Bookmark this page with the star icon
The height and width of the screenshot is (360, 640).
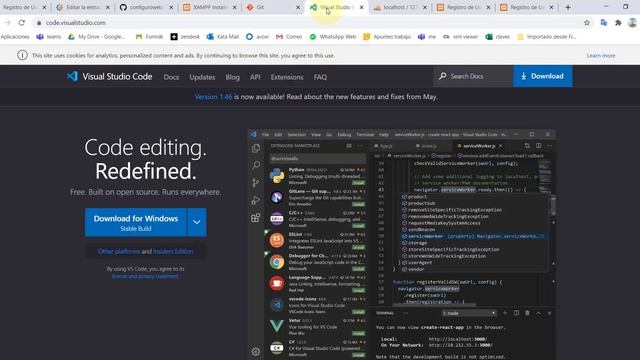click(x=587, y=23)
